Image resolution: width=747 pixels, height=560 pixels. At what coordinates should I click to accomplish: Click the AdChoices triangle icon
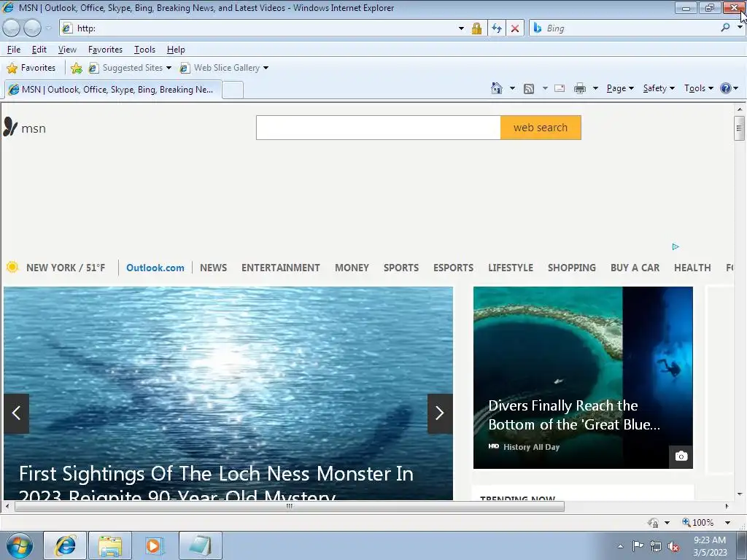click(x=675, y=246)
